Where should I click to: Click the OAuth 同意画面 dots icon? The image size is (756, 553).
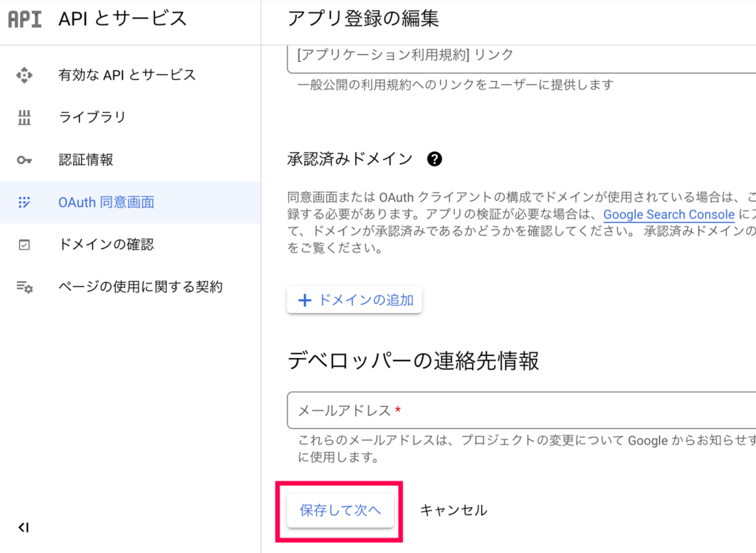(24, 202)
